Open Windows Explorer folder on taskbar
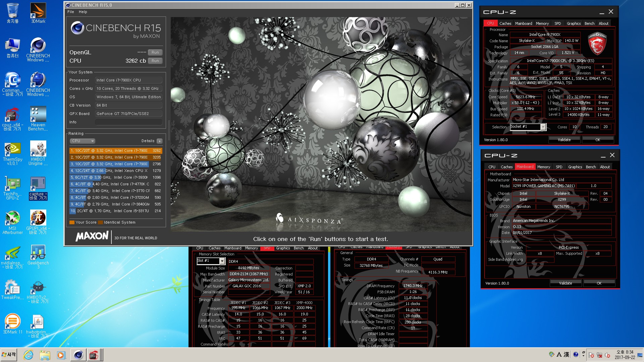Image resolution: width=644 pixels, height=362 pixels. click(x=45, y=355)
